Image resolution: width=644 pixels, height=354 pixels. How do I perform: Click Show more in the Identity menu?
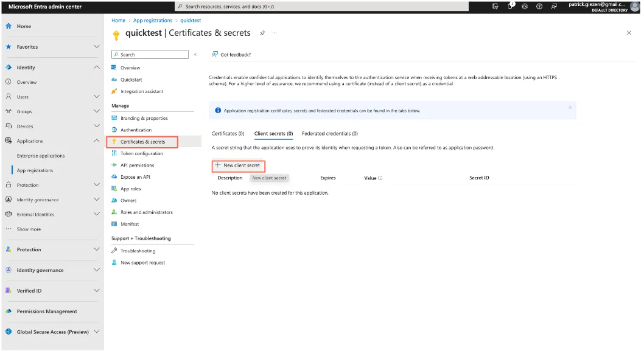(29, 229)
